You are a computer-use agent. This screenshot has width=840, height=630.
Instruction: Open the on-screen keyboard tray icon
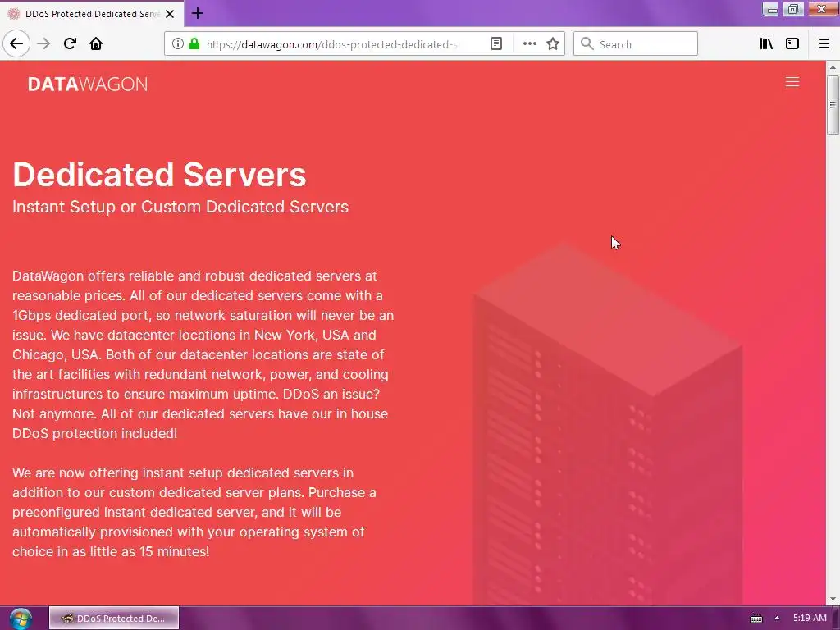click(x=756, y=619)
